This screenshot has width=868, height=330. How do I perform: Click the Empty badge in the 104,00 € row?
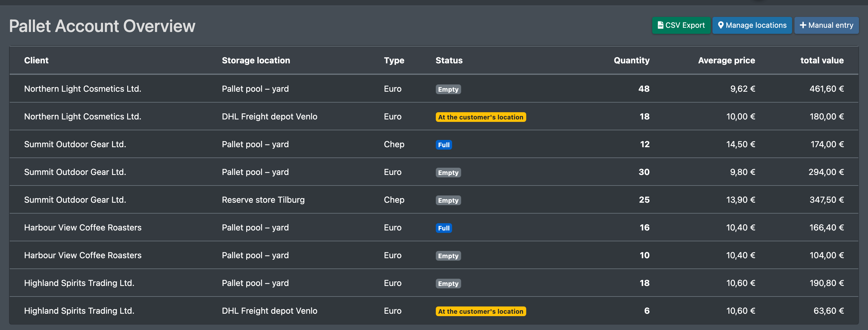click(x=448, y=256)
